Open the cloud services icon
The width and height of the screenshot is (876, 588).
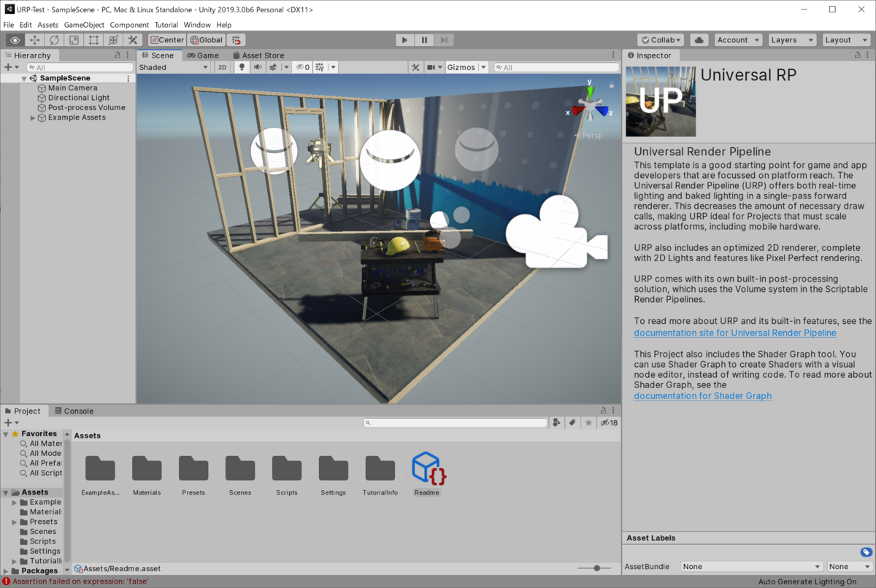coord(699,40)
